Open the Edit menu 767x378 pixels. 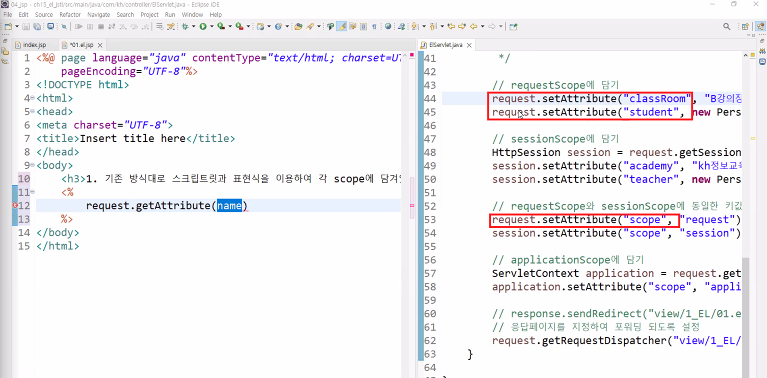pos(23,15)
